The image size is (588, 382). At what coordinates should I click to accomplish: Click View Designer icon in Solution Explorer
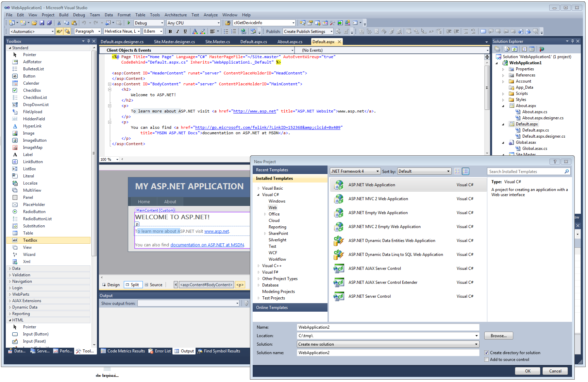tap(532, 49)
